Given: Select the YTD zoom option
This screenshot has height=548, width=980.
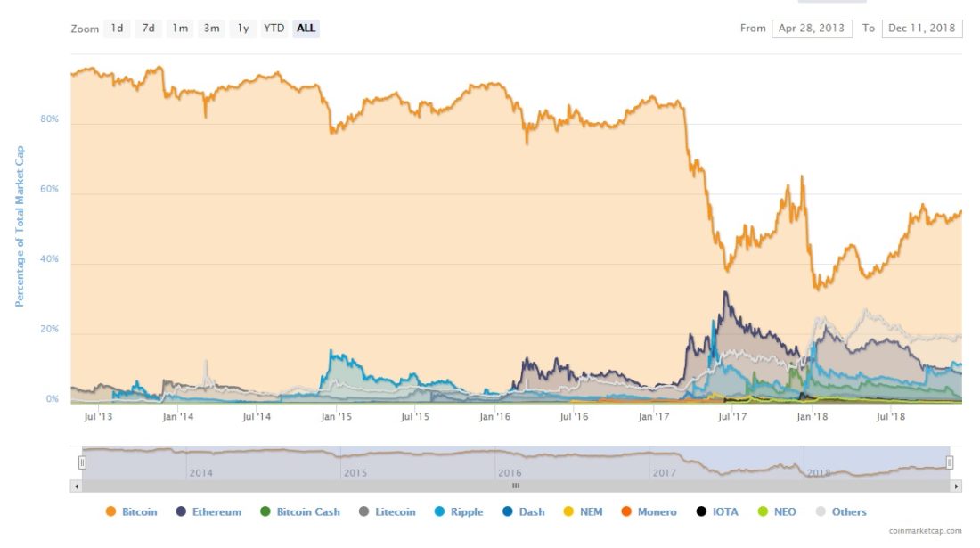Looking at the screenshot, I should [x=274, y=29].
